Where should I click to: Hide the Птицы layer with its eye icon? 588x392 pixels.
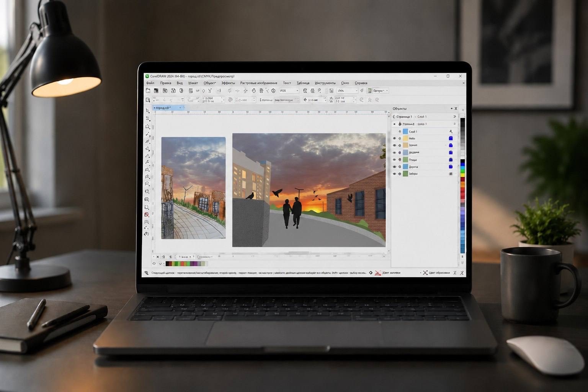(395, 160)
